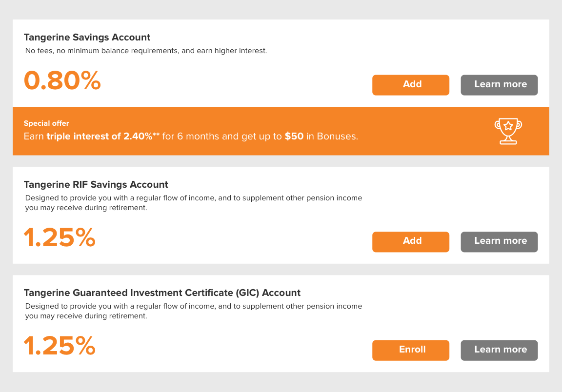The width and height of the screenshot is (562, 392).
Task: Click the GIC Account description paragraph
Action: pos(194,311)
